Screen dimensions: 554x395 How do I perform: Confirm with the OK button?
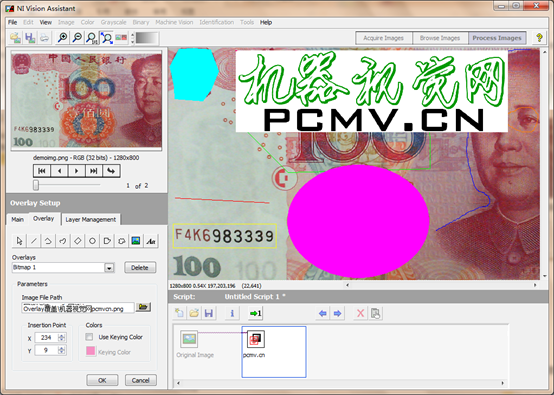coord(102,380)
